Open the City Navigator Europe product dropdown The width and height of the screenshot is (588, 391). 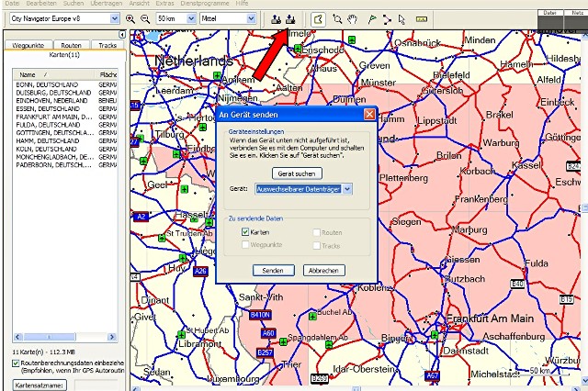point(115,18)
